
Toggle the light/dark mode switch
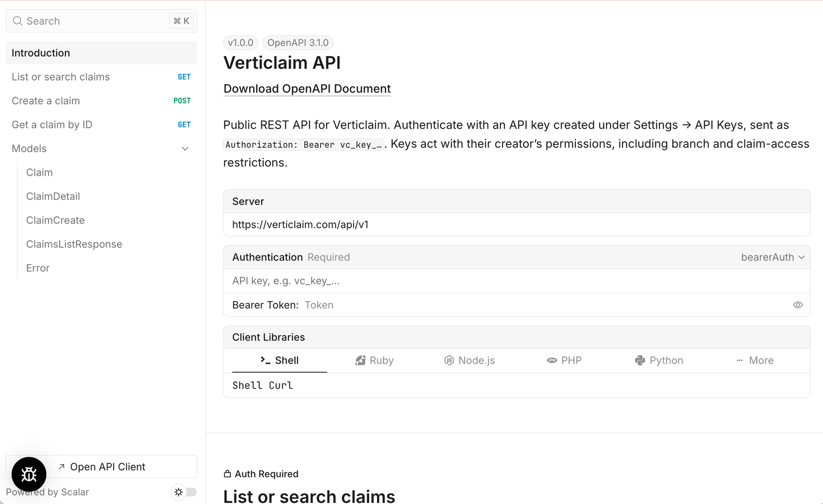coord(184,492)
